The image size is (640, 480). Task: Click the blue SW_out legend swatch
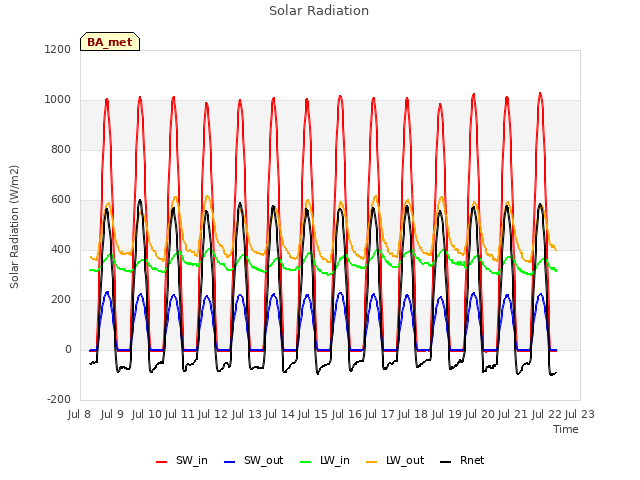click(x=230, y=462)
